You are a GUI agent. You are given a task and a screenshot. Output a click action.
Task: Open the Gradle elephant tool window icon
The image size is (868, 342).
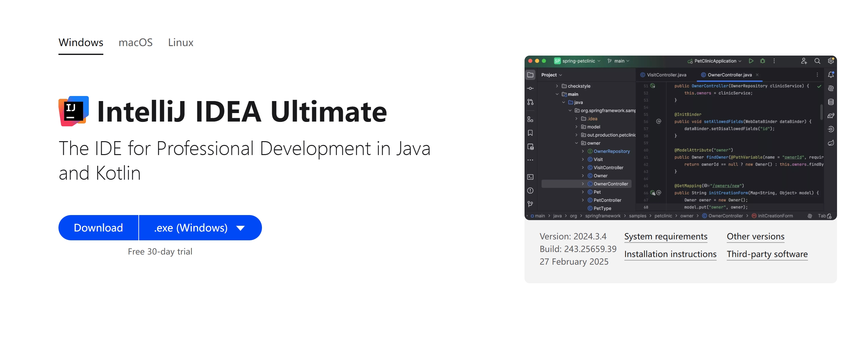pos(831,116)
